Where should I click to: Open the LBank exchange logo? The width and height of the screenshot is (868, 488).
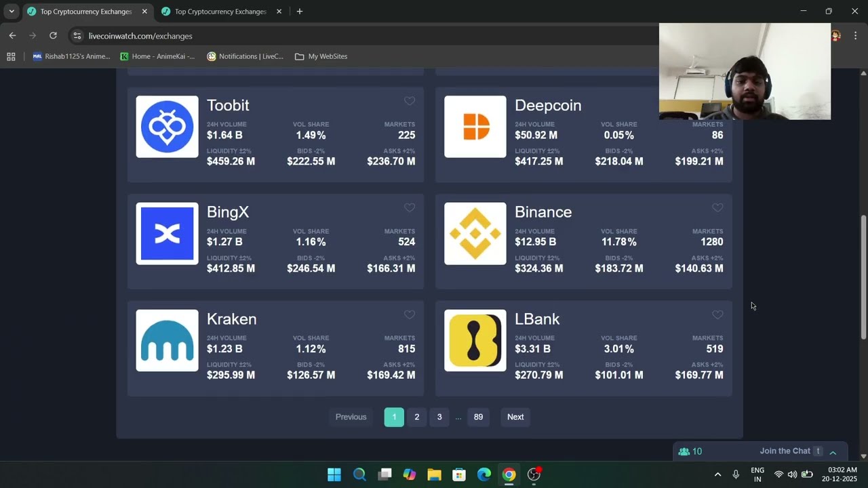tap(475, 340)
